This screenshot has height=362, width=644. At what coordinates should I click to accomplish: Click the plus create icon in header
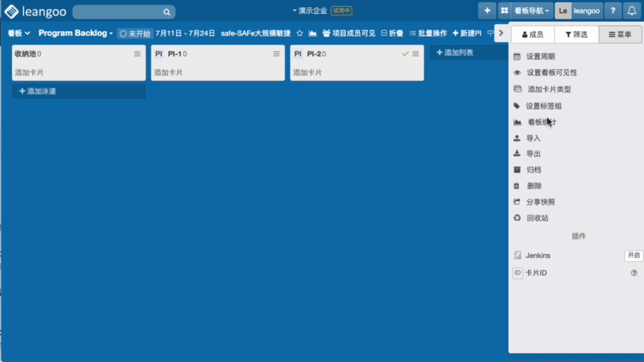pyautogui.click(x=487, y=11)
